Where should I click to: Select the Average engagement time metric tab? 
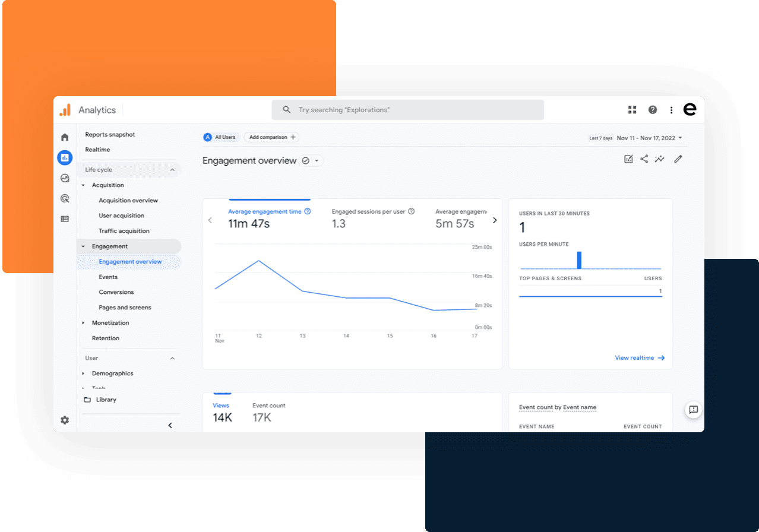[x=269, y=218]
